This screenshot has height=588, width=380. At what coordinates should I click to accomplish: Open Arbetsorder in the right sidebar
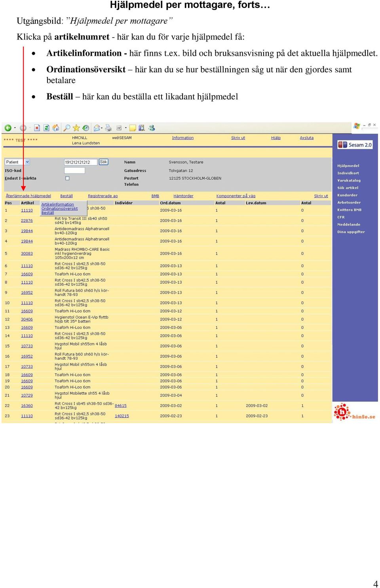point(349,202)
